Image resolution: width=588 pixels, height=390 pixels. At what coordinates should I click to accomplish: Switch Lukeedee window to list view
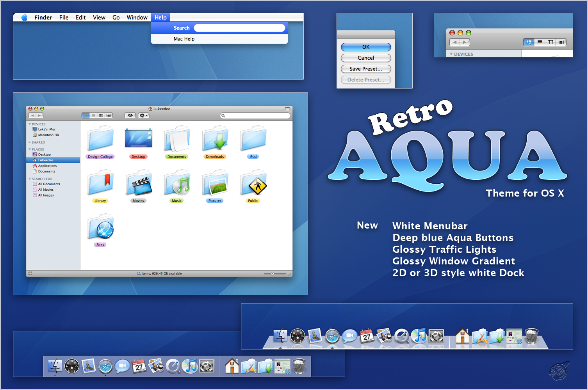[93, 115]
